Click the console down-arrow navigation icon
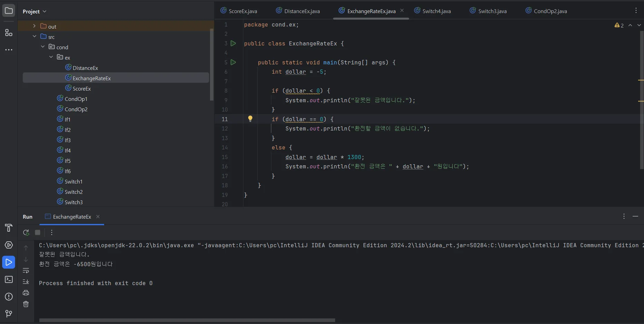 coord(26,259)
